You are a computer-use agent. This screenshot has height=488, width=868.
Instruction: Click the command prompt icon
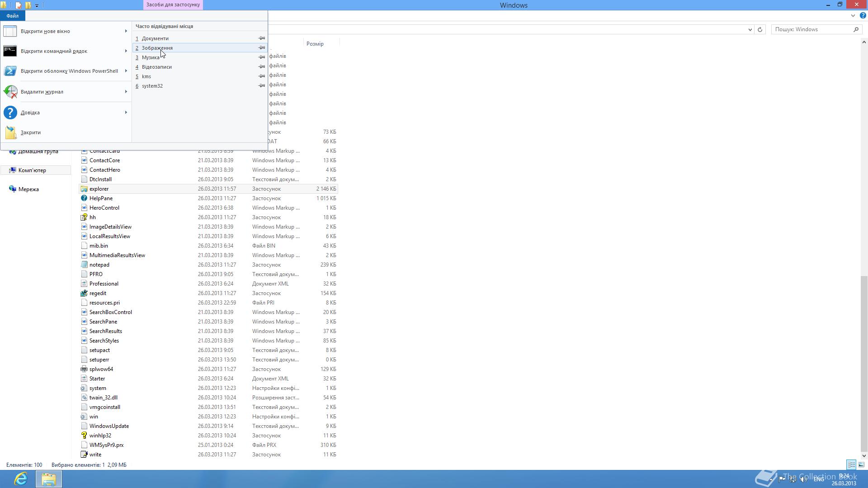click(x=10, y=51)
